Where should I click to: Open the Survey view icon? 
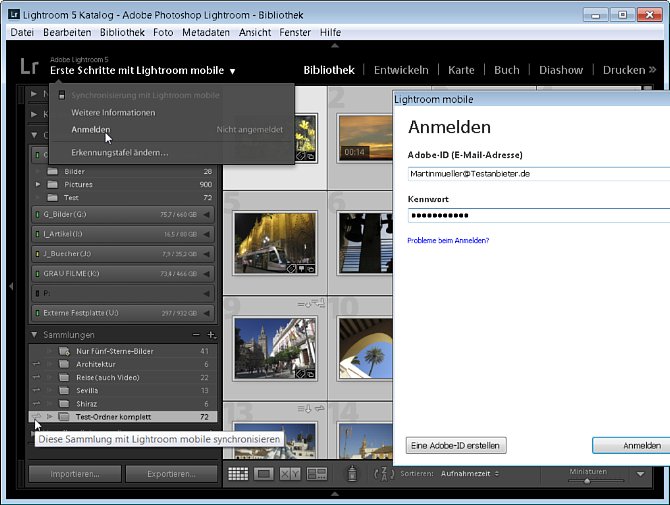[316, 474]
